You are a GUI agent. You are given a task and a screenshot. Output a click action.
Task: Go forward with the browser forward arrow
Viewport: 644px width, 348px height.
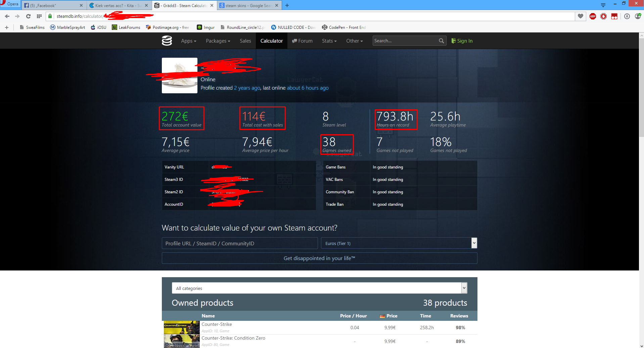[x=17, y=16]
